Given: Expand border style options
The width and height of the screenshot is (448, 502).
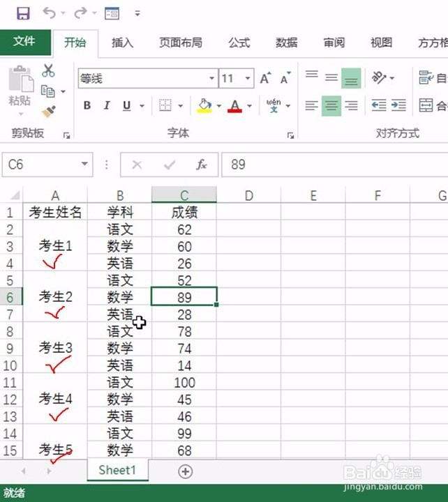Looking at the screenshot, I should click(x=181, y=106).
